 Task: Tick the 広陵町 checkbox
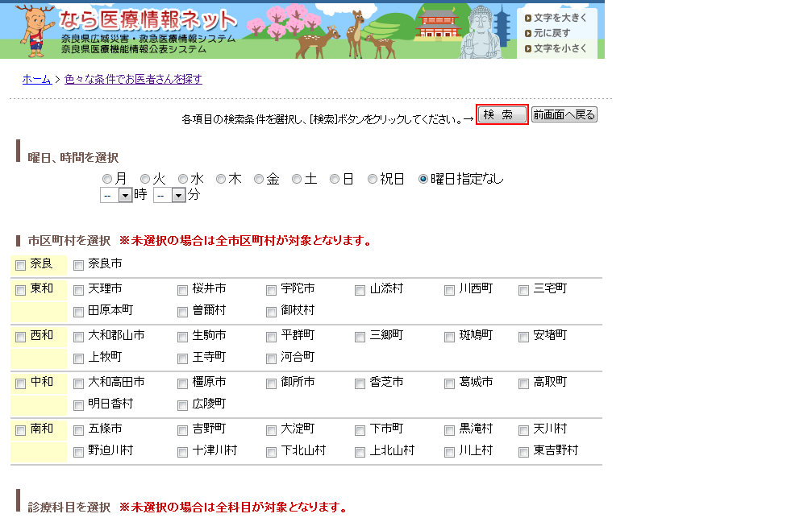click(183, 406)
